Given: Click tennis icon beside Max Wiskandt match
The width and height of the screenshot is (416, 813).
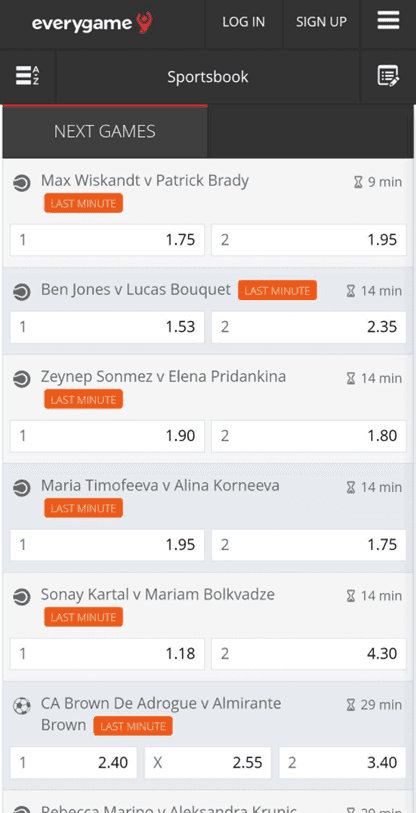Looking at the screenshot, I should 22,183.
